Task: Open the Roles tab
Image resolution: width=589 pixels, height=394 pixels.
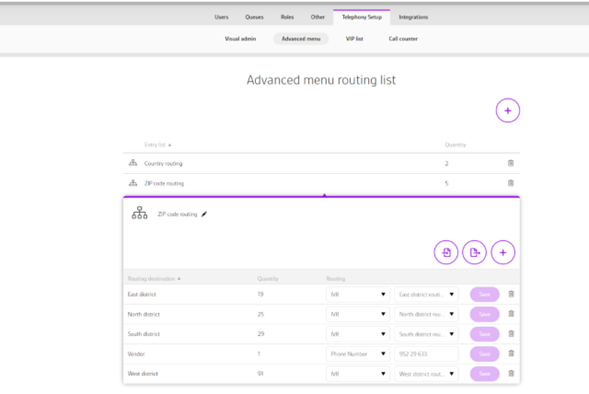Action: click(287, 17)
